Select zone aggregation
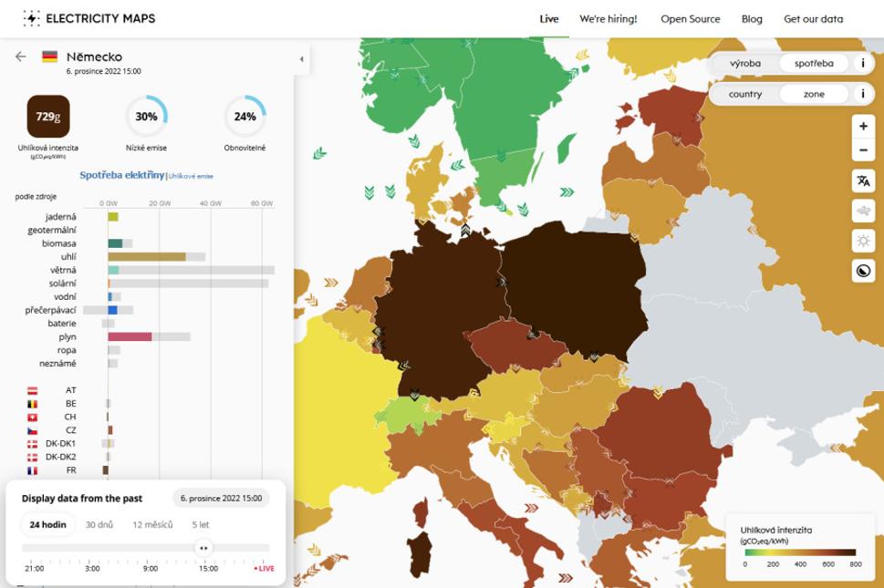This screenshot has height=588, width=884. click(814, 94)
